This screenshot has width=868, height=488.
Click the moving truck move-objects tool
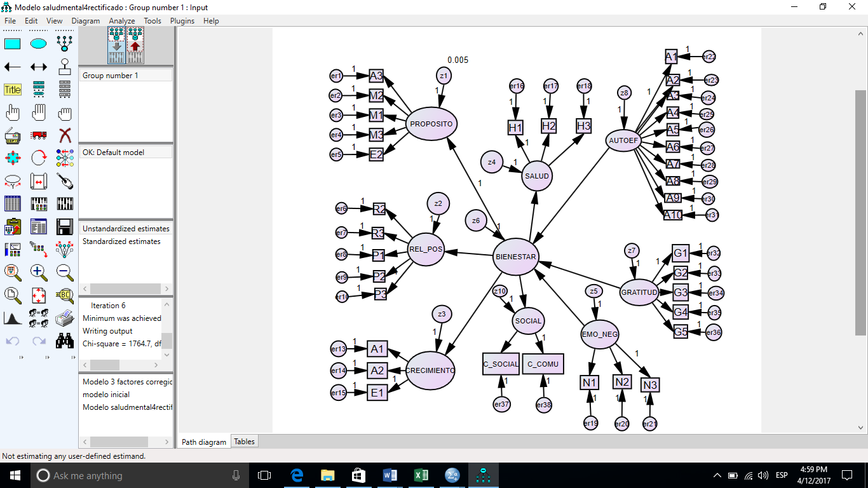click(39, 135)
